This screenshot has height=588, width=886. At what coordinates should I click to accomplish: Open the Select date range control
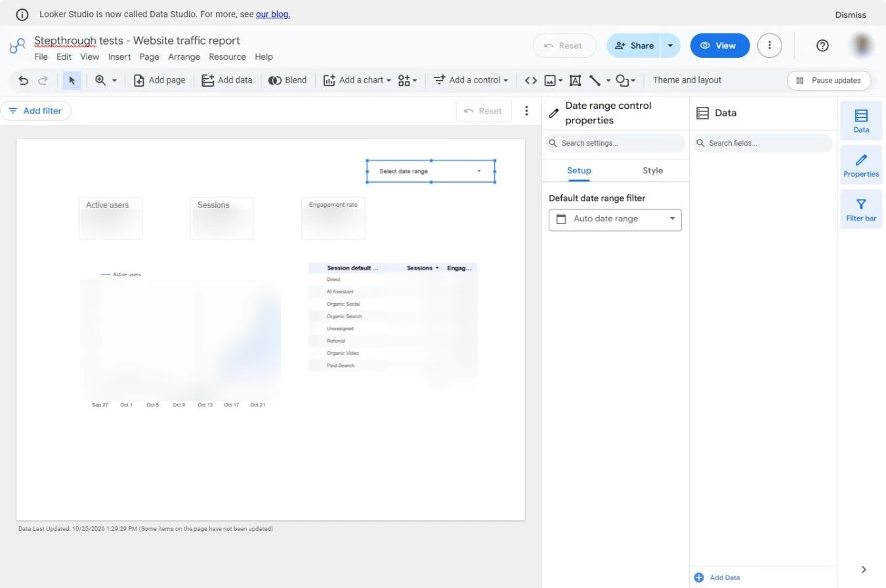[x=431, y=171]
